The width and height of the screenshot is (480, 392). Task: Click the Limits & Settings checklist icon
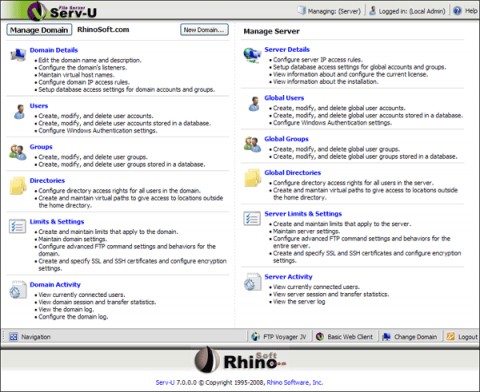(18, 226)
